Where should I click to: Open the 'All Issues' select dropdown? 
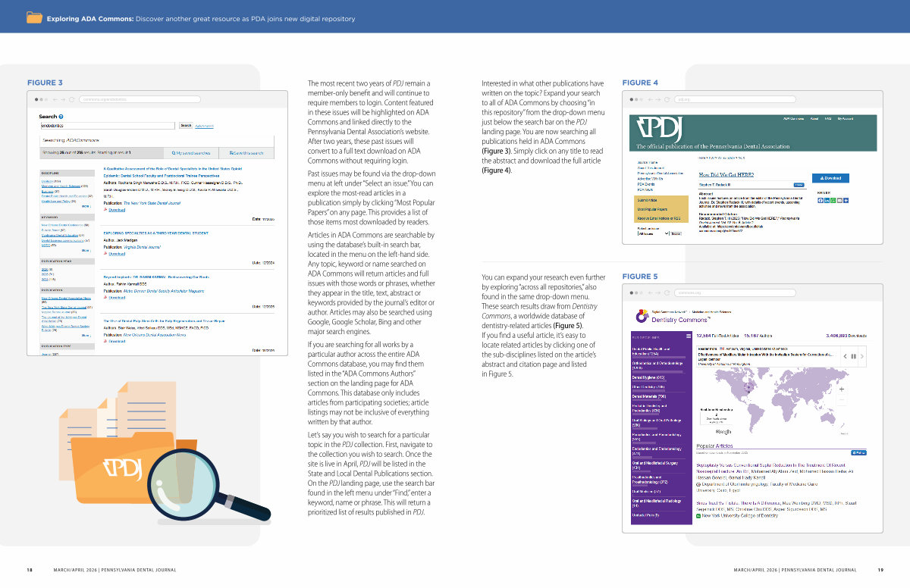pyautogui.click(x=653, y=233)
